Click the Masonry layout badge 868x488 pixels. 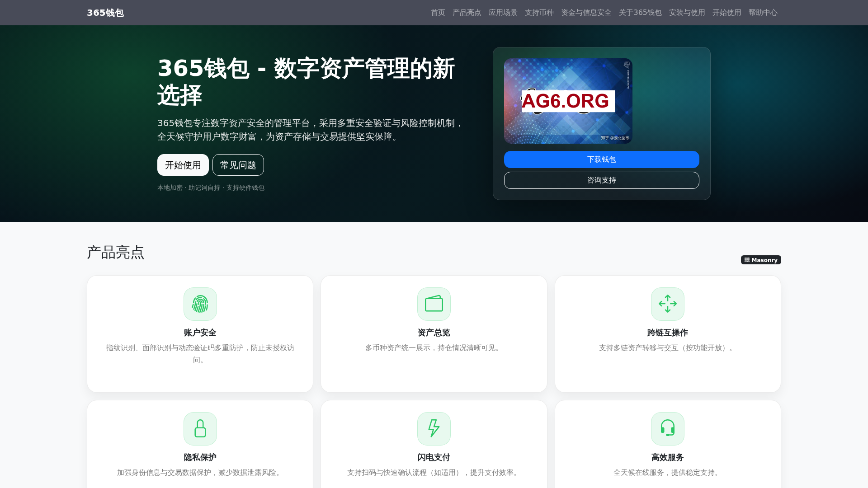coord(761,260)
